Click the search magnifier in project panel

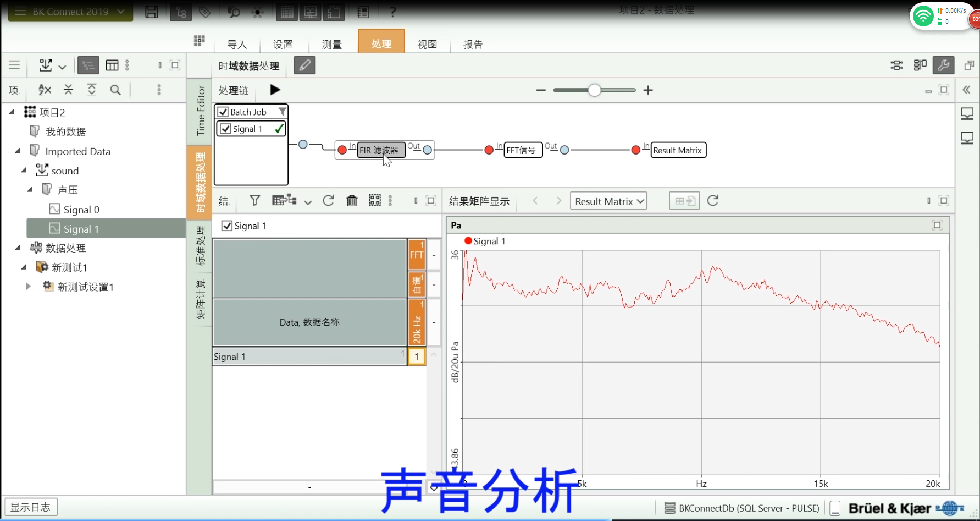pos(115,90)
